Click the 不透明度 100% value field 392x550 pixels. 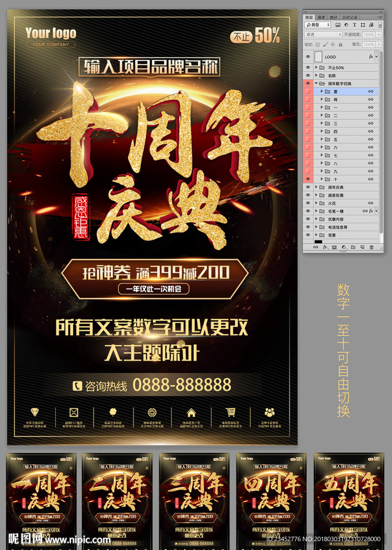(369, 35)
